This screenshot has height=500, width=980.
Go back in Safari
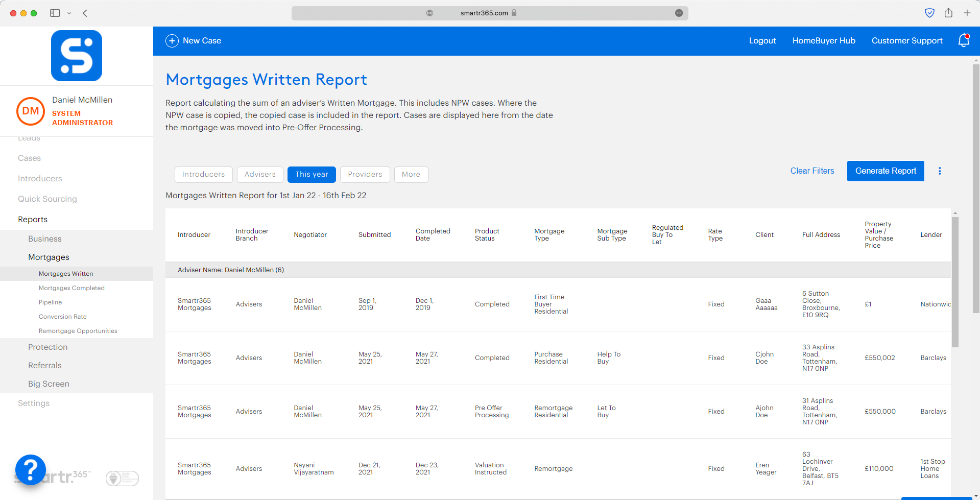click(x=85, y=13)
